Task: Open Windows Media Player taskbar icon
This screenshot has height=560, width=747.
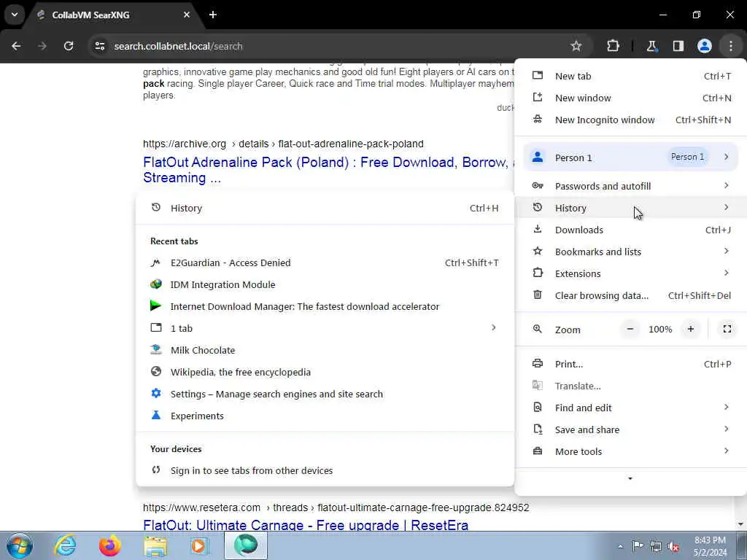Action: point(200,545)
